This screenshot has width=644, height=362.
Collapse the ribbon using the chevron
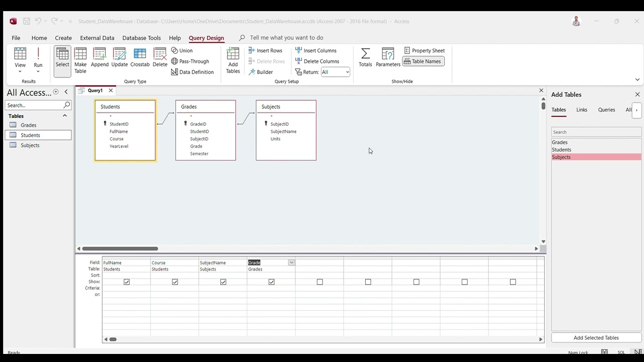pyautogui.click(x=637, y=79)
